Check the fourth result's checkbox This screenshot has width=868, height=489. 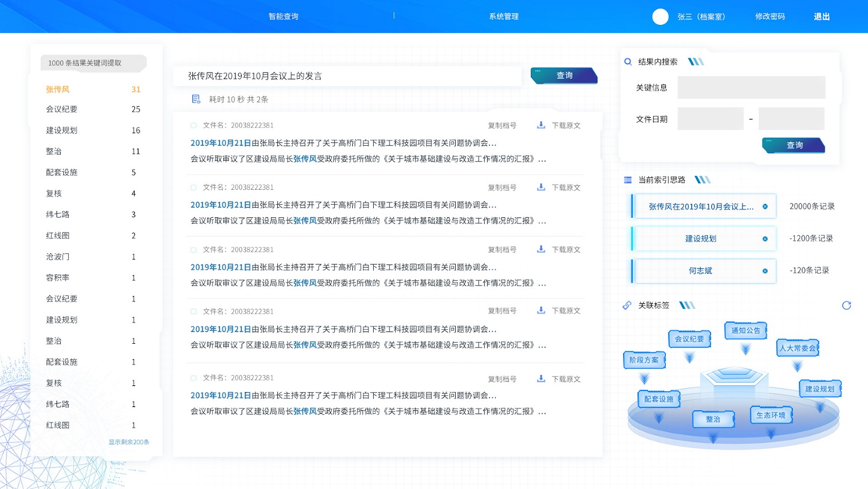pos(193,312)
